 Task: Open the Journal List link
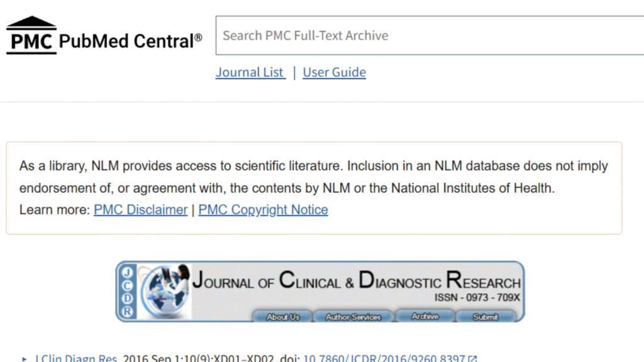[x=250, y=72]
